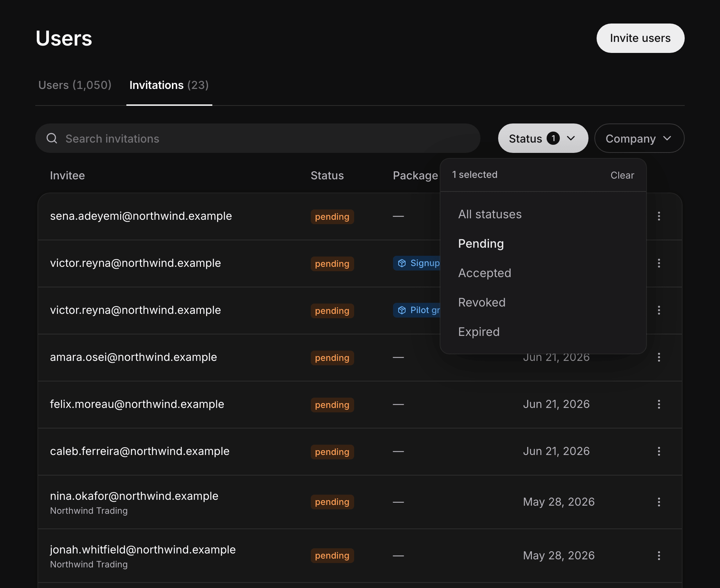Click the Signup package badge

(417, 263)
